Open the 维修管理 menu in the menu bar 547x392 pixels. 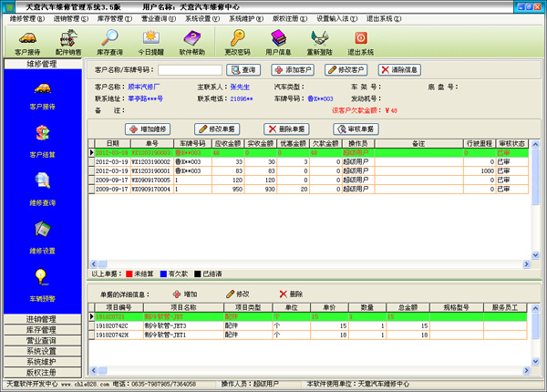pyautogui.click(x=27, y=17)
